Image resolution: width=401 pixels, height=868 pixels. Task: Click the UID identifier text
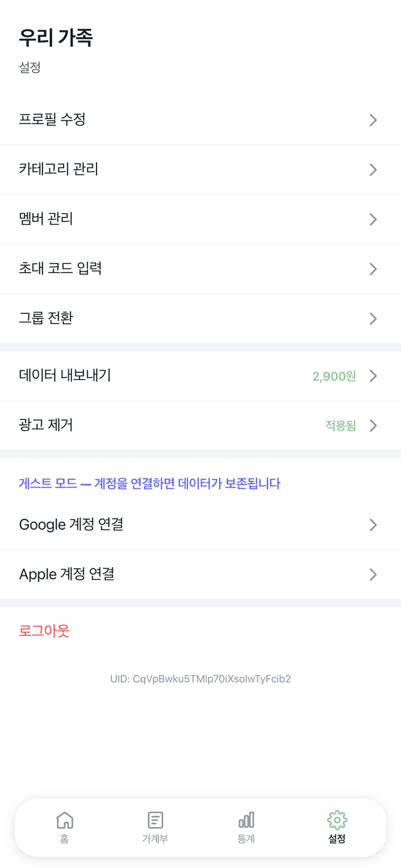200,679
